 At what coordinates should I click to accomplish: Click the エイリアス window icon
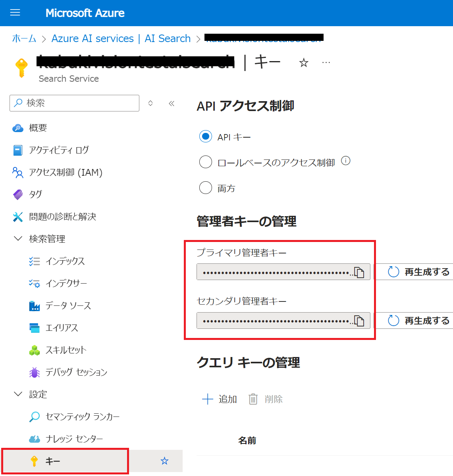pos(35,328)
